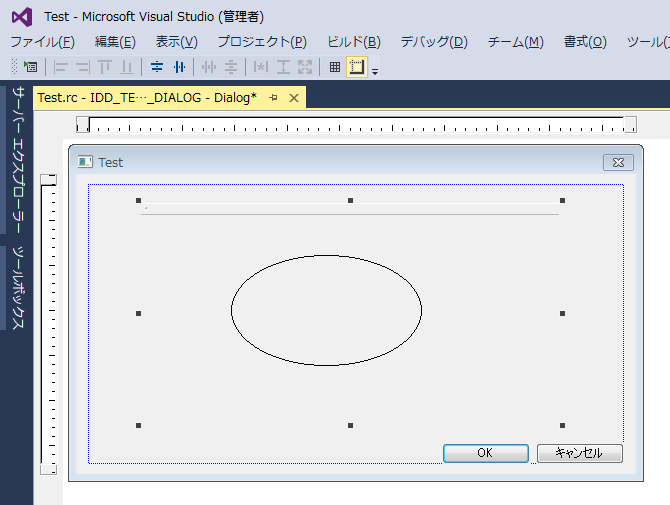Click the Align Rights toolbar icon
Image resolution: width=670 pixels, height=505 pixels.
[x=83, y=67]
